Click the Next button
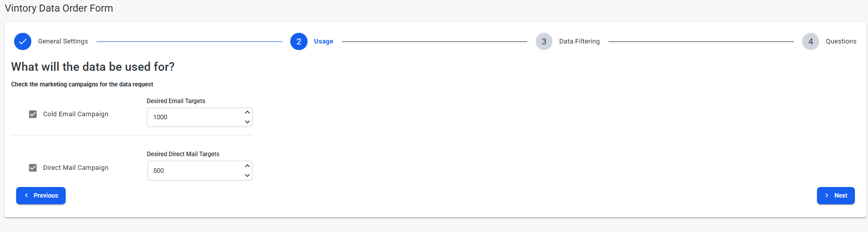868x232 pixels. [x=836, y=196]
